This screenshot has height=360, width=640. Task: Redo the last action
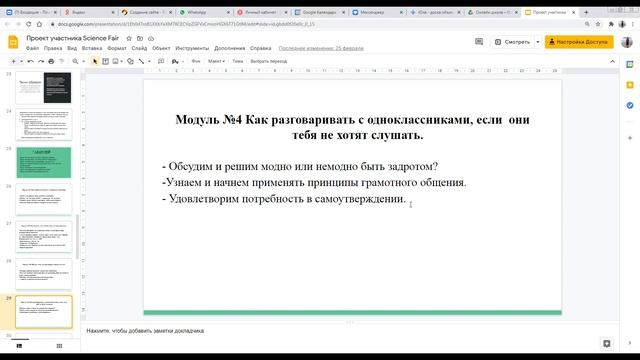point(41,61)
